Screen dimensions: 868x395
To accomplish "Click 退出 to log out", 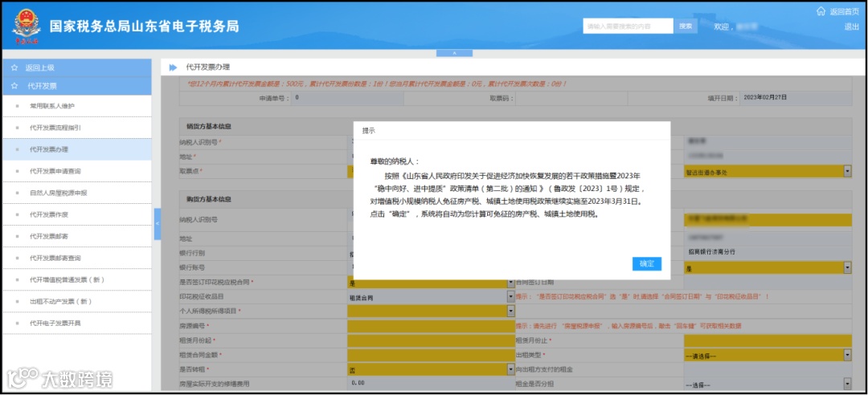I will [851, 26].
